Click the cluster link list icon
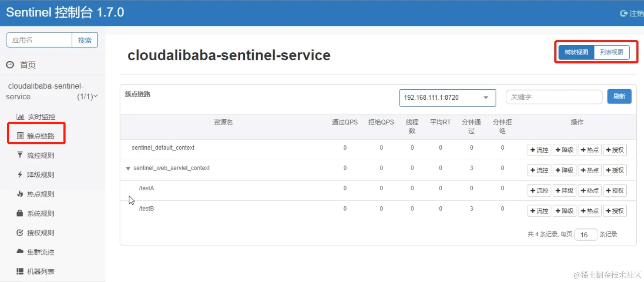Image resolution: width=644 pixels, height=282 pixels. 20,136
